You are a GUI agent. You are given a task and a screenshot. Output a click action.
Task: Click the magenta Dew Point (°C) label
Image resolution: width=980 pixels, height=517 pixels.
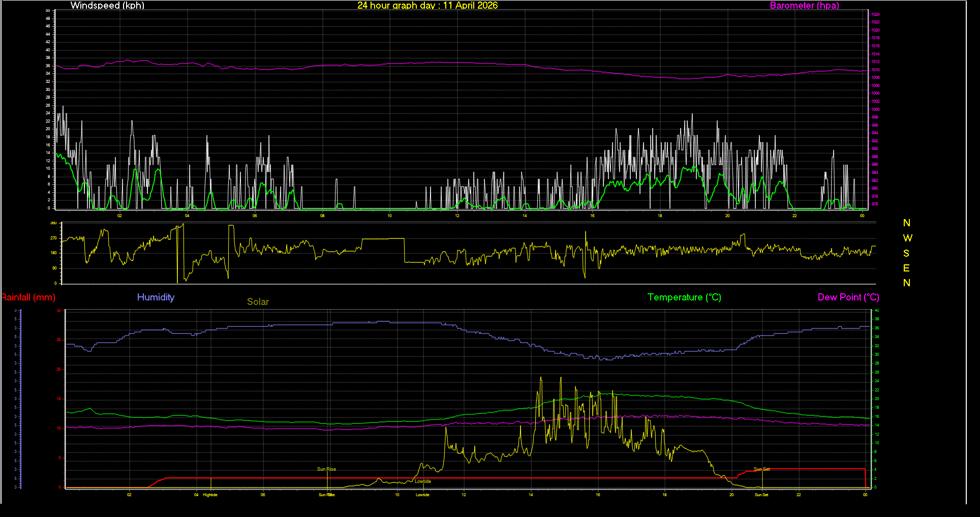(x=848, y=297)
